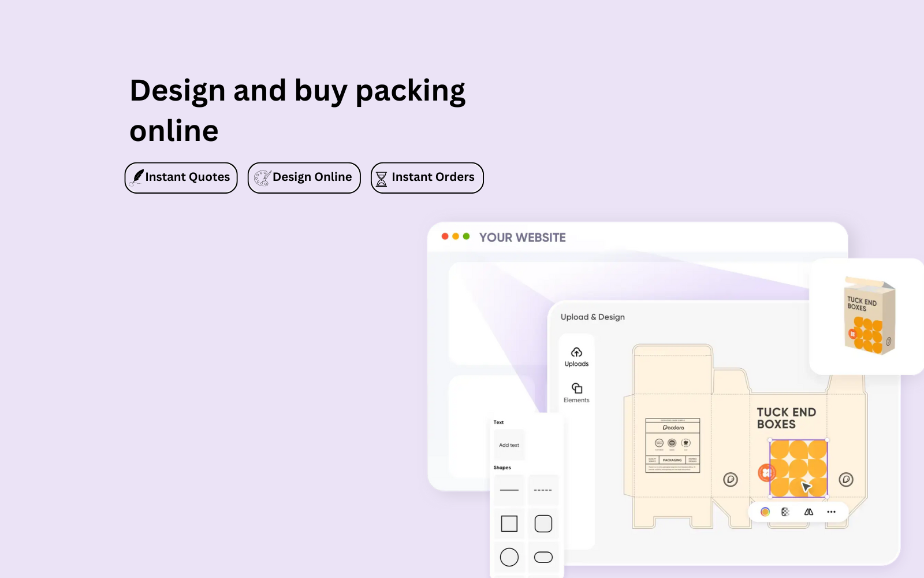Click the transparency checkerboard icon
The height and width of the screenshot is (578, 924).
click(785, 512)
